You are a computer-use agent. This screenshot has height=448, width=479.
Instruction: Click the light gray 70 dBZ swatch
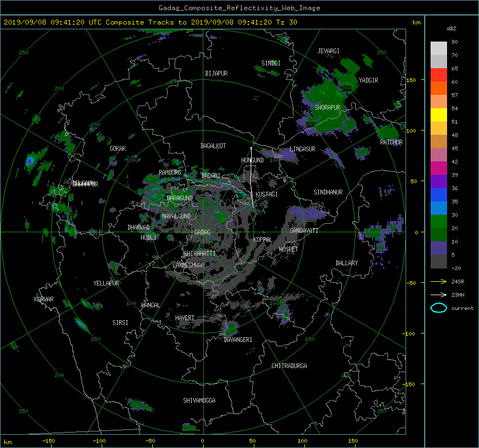(x=439, y=48)
